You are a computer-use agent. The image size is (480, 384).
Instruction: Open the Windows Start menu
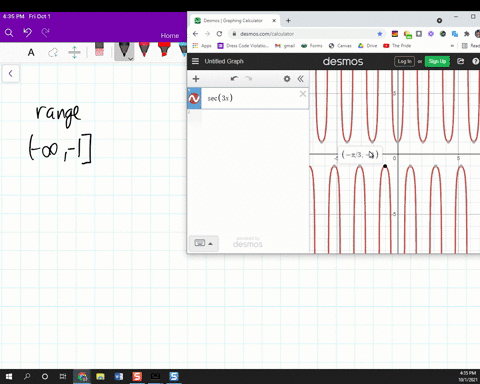click(9, 377)
